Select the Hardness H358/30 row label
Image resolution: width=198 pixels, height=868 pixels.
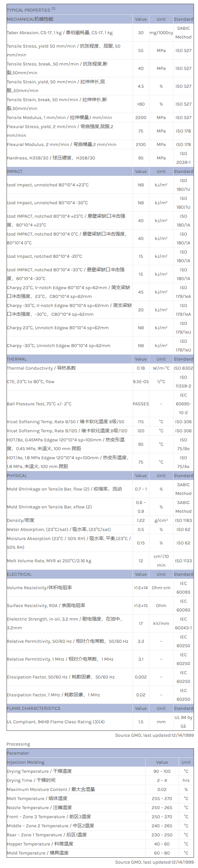click(51, 158)
